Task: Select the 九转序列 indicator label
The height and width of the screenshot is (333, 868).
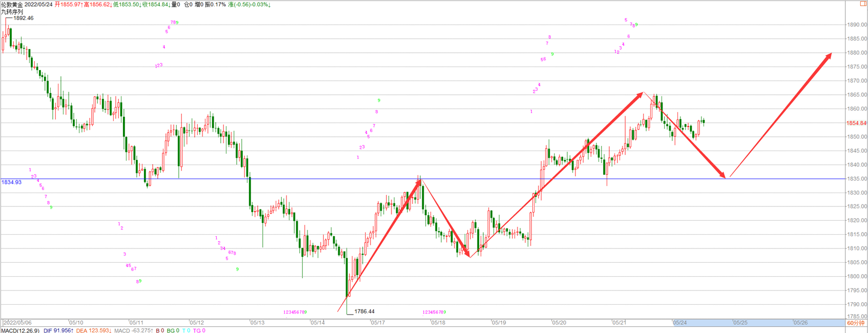Action: coord(12,11)
